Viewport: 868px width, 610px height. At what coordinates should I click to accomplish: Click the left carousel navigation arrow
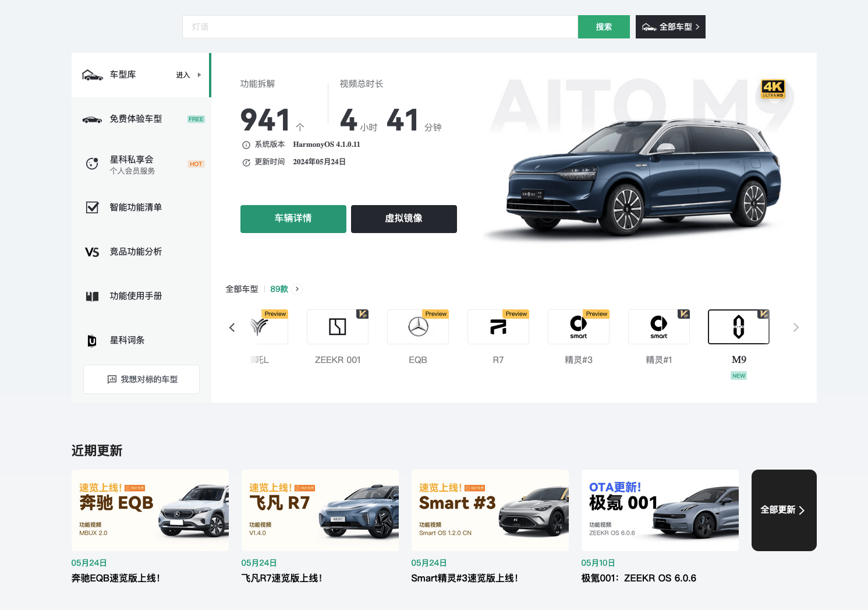(x=232, y=327)
